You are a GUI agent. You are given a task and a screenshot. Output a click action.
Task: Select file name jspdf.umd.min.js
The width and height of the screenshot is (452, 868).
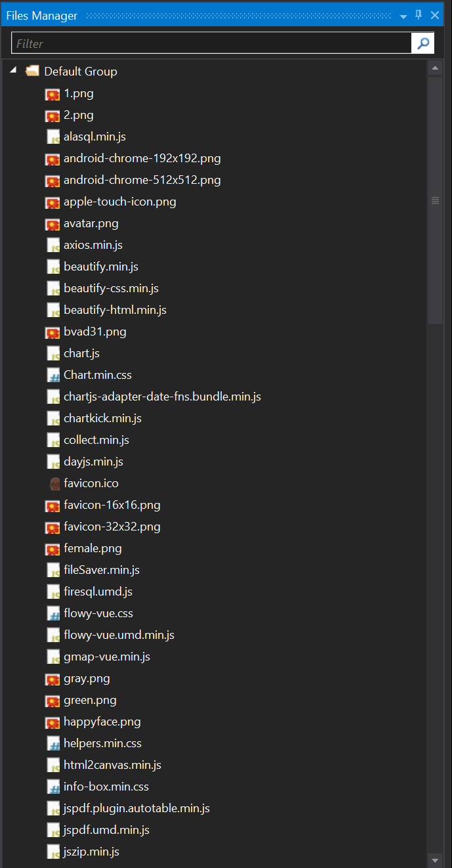coord(107,830)
